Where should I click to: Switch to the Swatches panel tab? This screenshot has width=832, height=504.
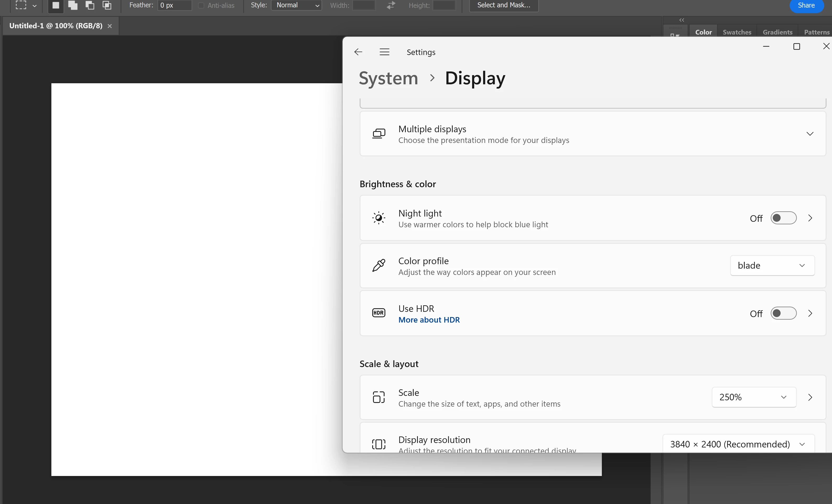coord(737,32)
